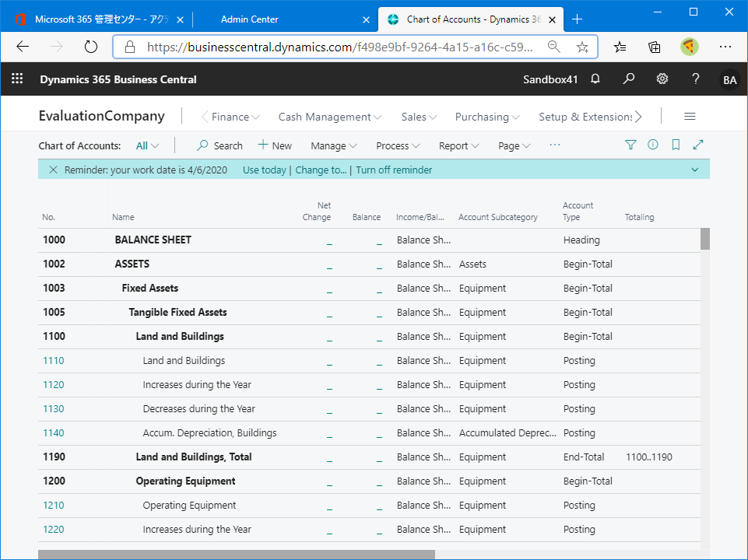Close the Microsoft 365 admin center tab
Viewport: 748px width, 560px height.
(x=181, y=19)
